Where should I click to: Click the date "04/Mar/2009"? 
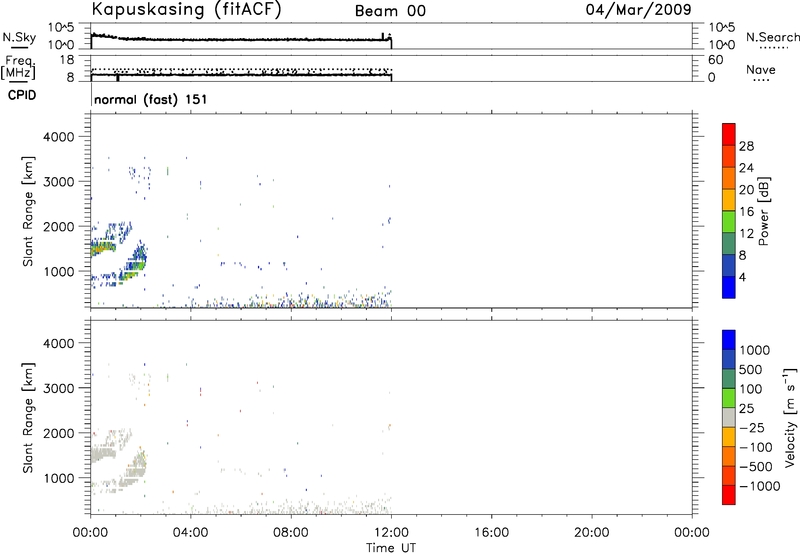(638, 10)
